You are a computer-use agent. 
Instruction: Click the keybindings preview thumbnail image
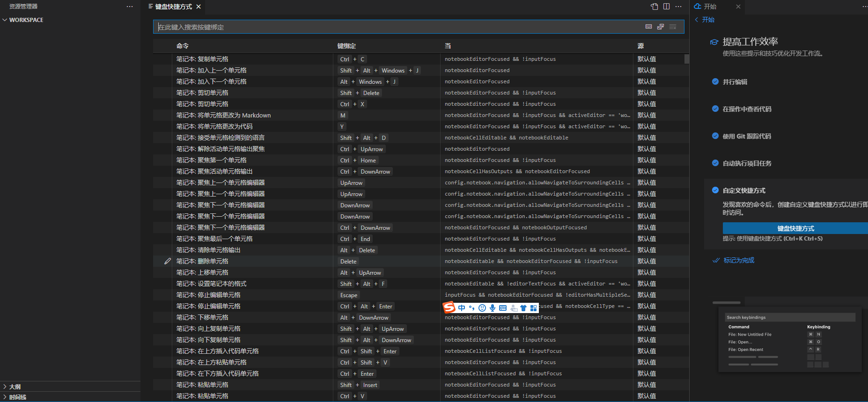point(790,339)
